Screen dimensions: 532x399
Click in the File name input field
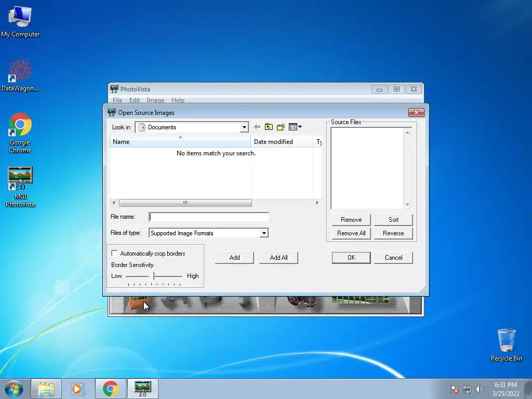point(209,217)
